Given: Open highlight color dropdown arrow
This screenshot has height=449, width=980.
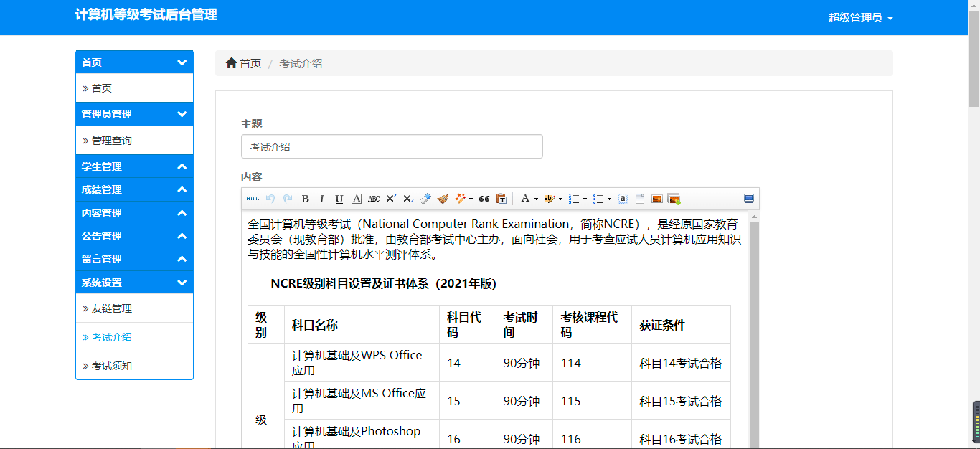Looking at the screenshot, I should coord(560,199).
